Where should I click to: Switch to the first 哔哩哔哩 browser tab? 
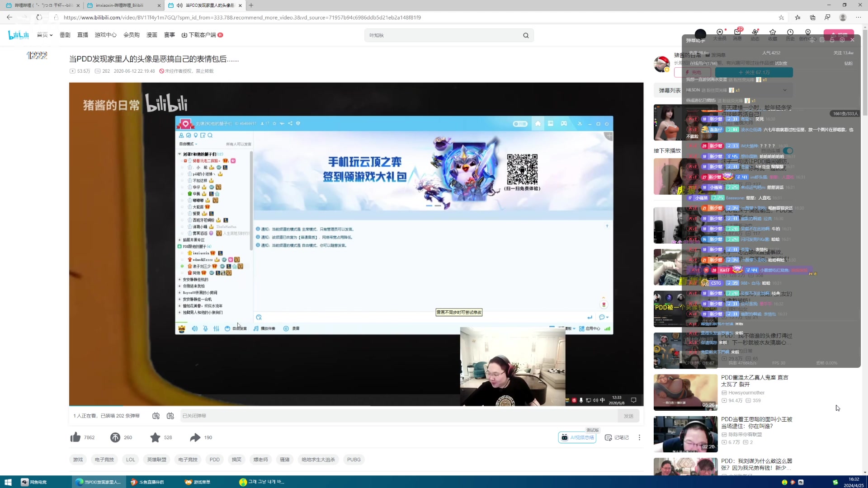pos(42,5)
